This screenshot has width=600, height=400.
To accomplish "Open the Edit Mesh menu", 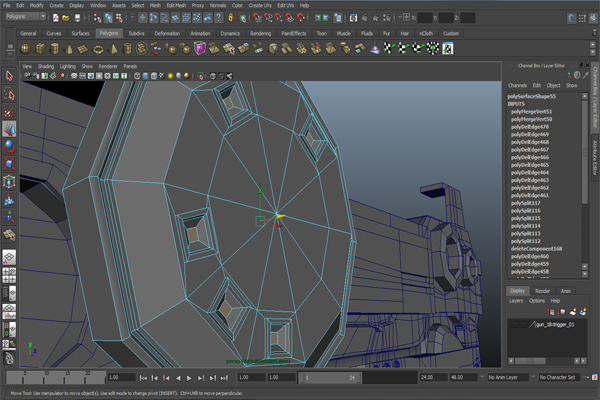I will 176,5.
